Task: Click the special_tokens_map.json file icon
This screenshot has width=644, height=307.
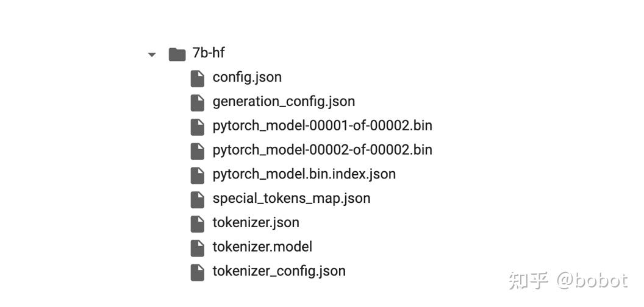Action: coord(198,199)
